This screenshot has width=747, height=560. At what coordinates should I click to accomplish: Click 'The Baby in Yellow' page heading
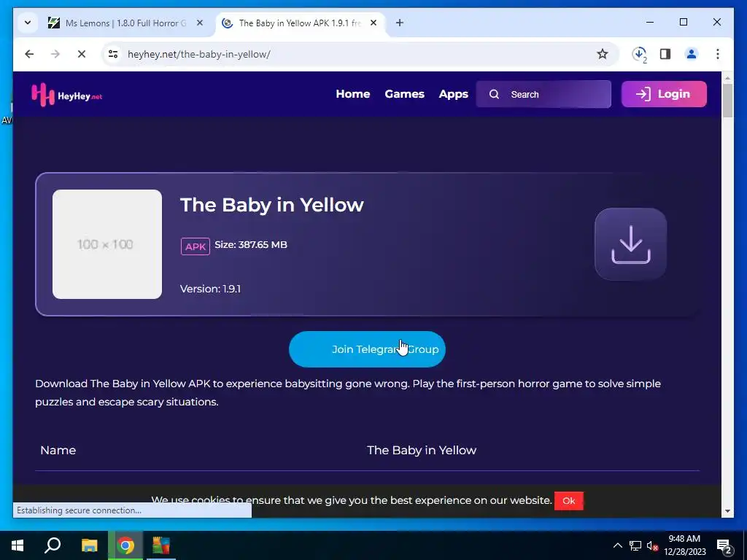coord(272,205)
